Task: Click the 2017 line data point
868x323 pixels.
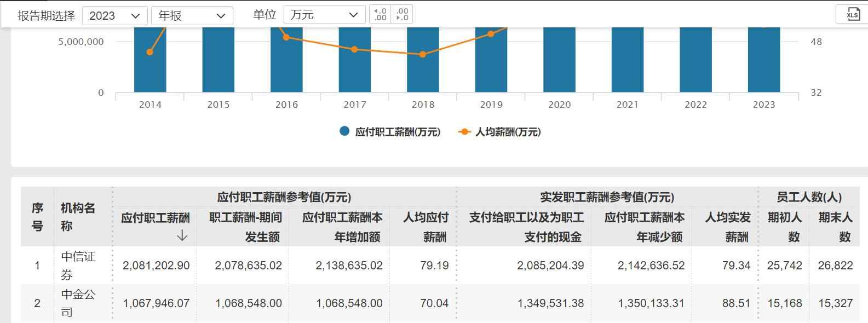Action: coord(354,49)
